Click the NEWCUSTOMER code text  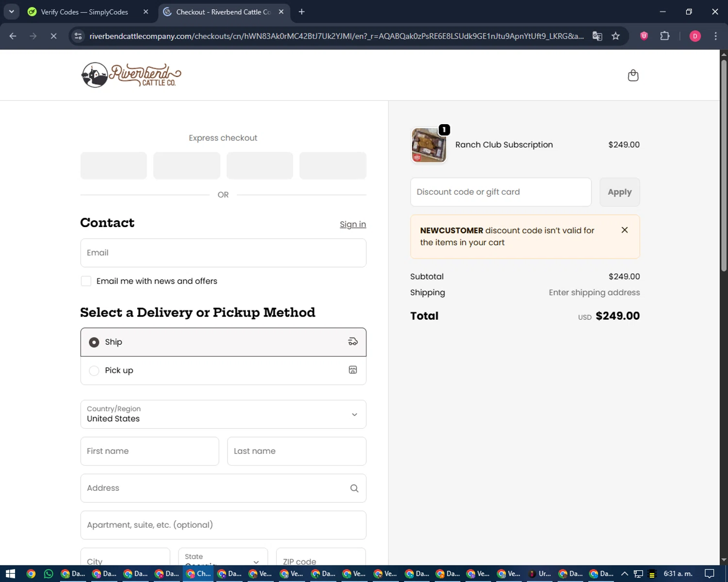click(452, 230)
